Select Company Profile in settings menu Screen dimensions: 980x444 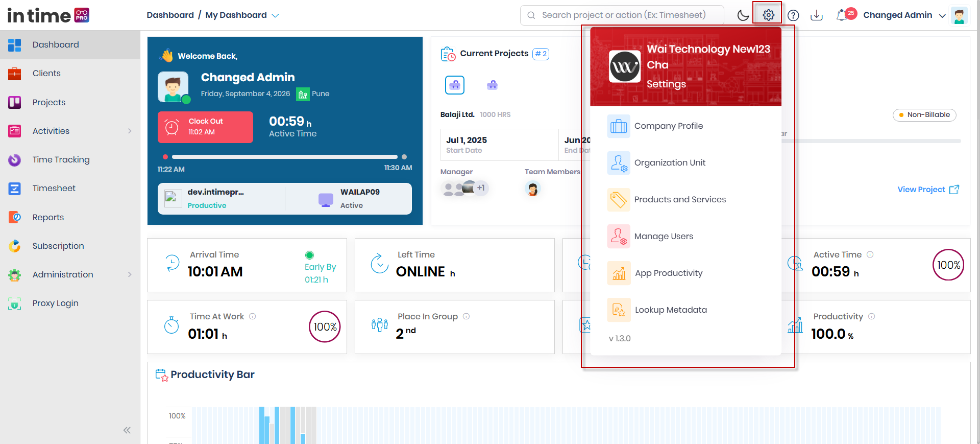click(685, 126)
